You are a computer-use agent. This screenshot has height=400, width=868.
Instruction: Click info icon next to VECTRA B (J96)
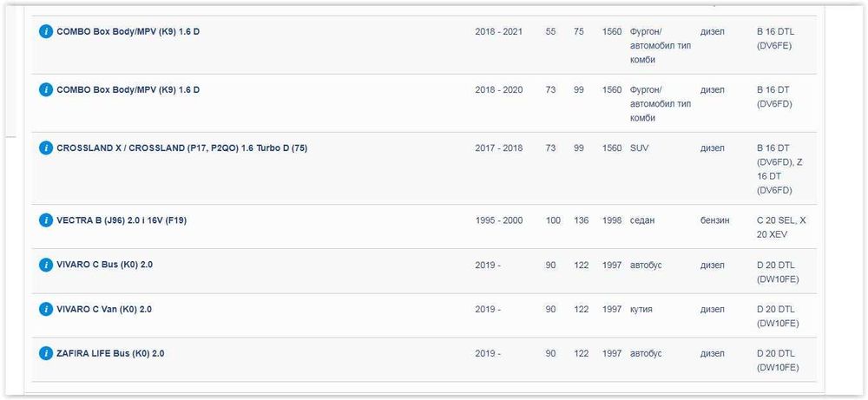point(46,220)
